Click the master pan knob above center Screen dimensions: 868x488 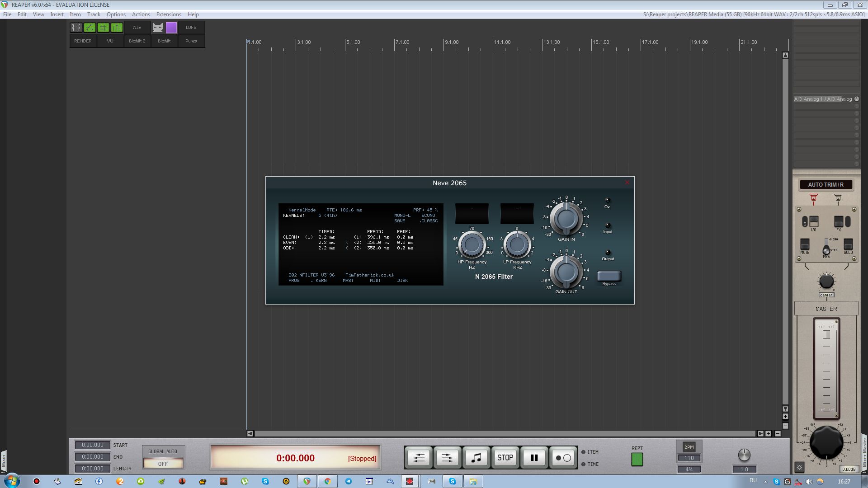(826, 282)
